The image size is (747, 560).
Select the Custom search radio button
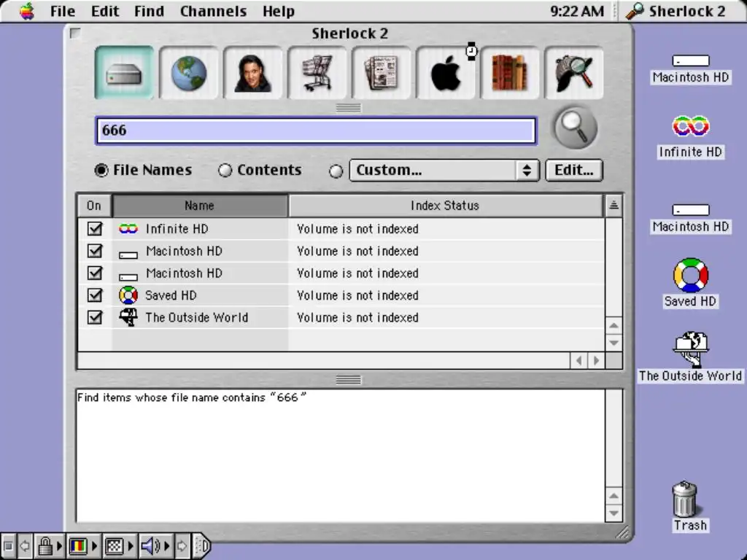point(336,171)
